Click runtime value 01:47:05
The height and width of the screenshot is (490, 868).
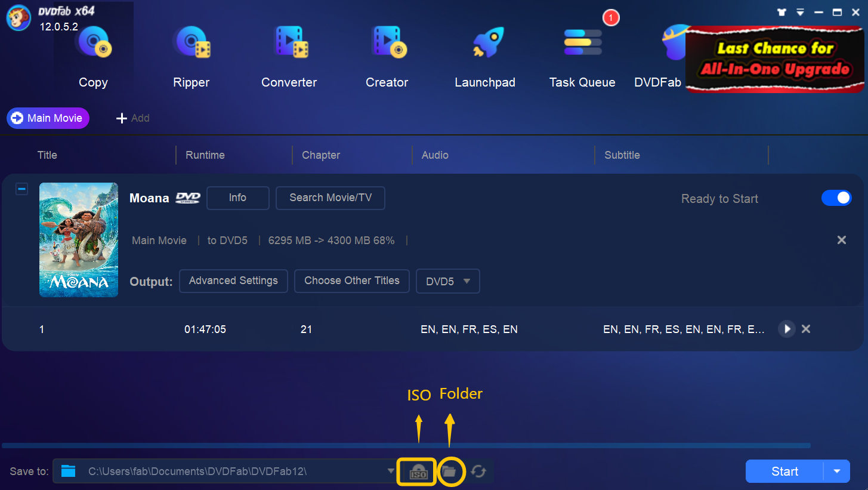205,329
